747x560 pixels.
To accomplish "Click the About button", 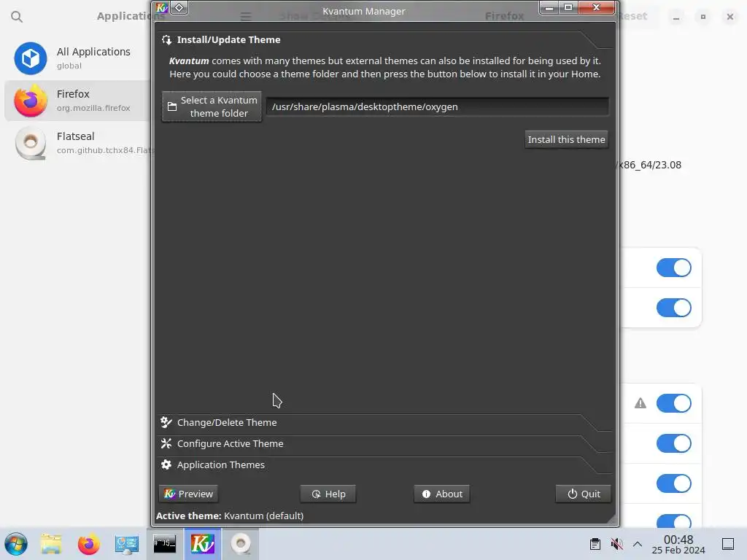I will pos(441,494).
